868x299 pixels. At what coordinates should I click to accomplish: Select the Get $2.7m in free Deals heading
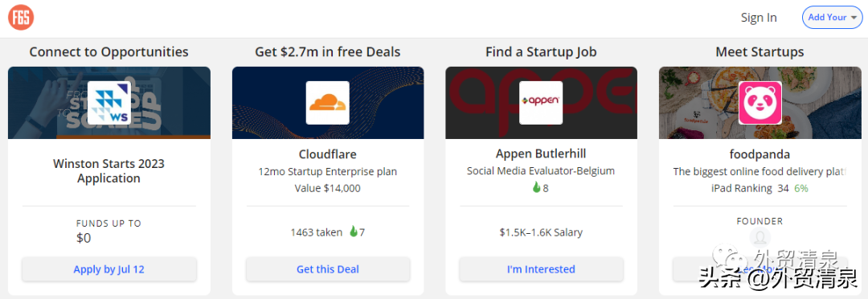point(328,52)
